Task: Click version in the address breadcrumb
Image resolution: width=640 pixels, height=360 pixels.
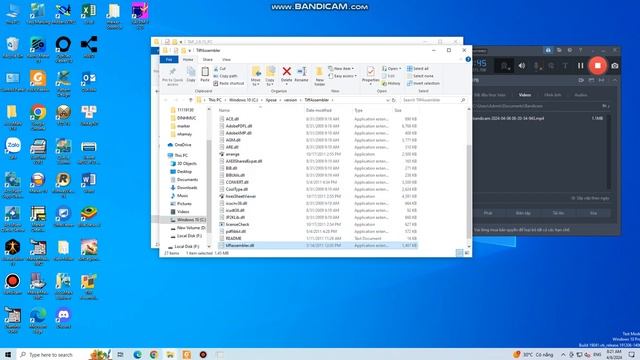Action: (x=290, y=100)
